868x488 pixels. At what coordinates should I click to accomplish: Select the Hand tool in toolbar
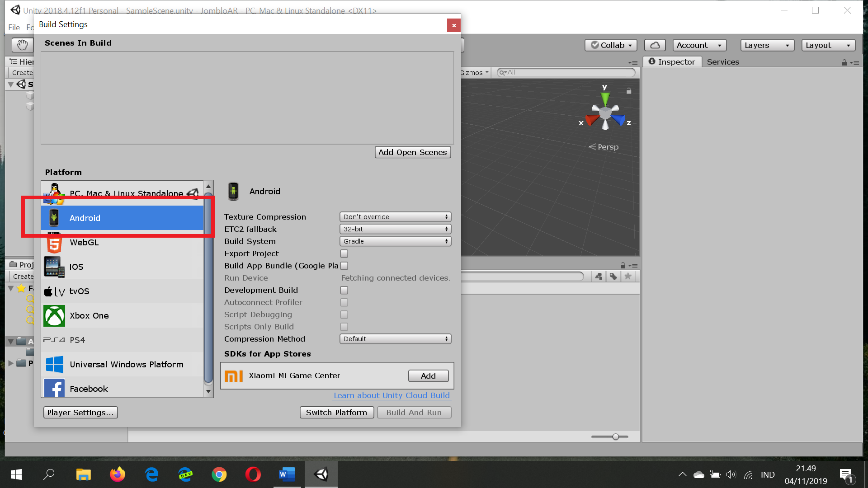22,45
